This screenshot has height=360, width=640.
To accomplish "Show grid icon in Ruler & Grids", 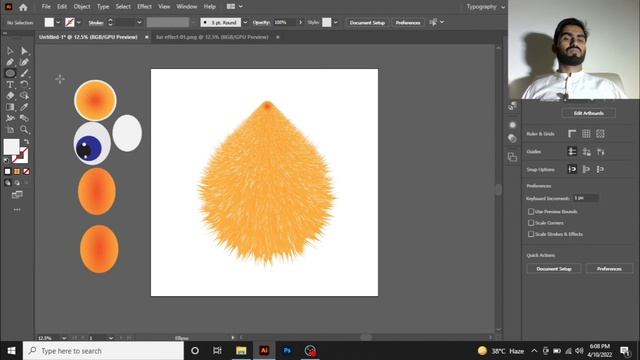I will click(x=586, y=133).
